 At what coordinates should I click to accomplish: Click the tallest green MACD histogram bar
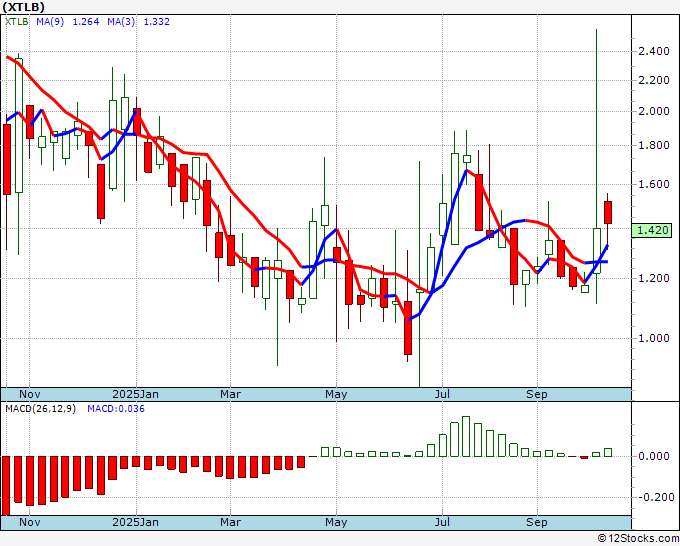tap(465, 437)
